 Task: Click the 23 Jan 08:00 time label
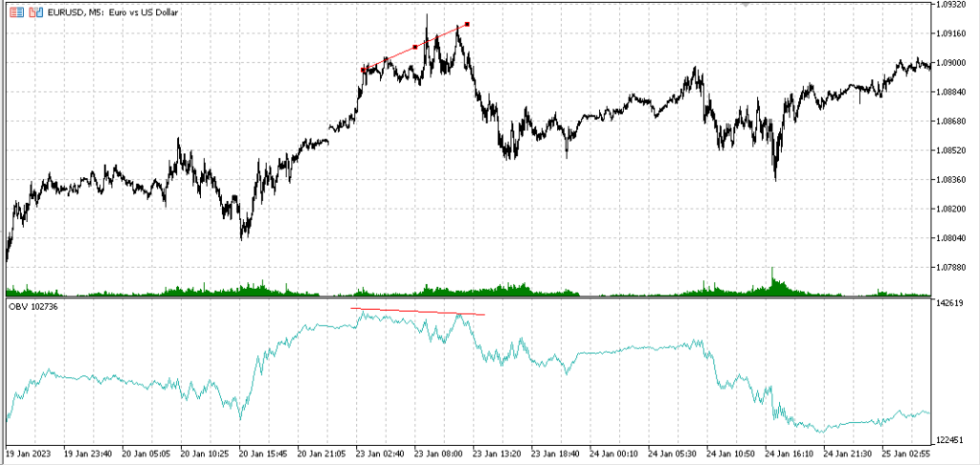point(439,452)
